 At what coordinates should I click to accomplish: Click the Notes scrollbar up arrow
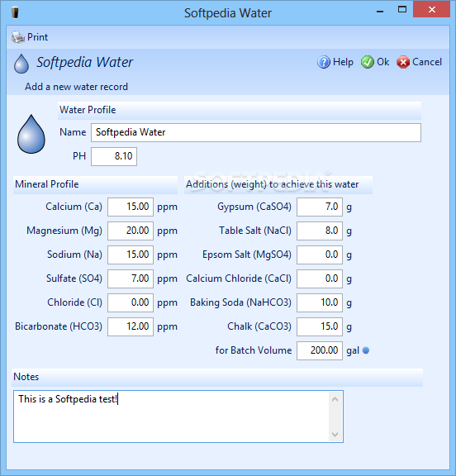click(335, 399)
